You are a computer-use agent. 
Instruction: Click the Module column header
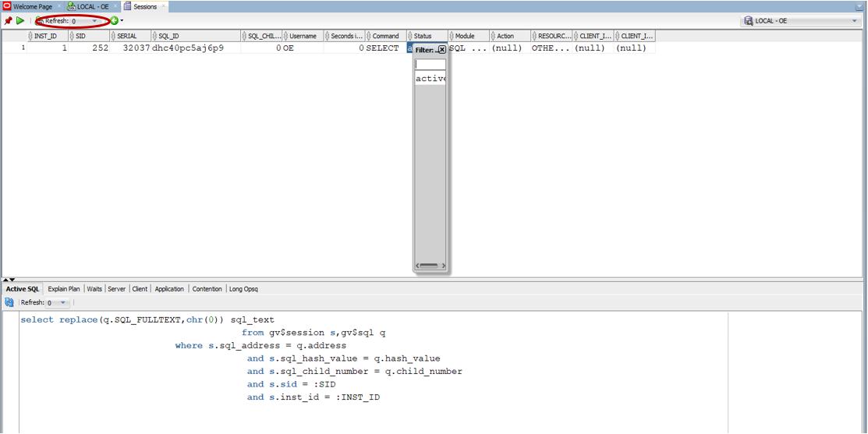click(469, 36)
